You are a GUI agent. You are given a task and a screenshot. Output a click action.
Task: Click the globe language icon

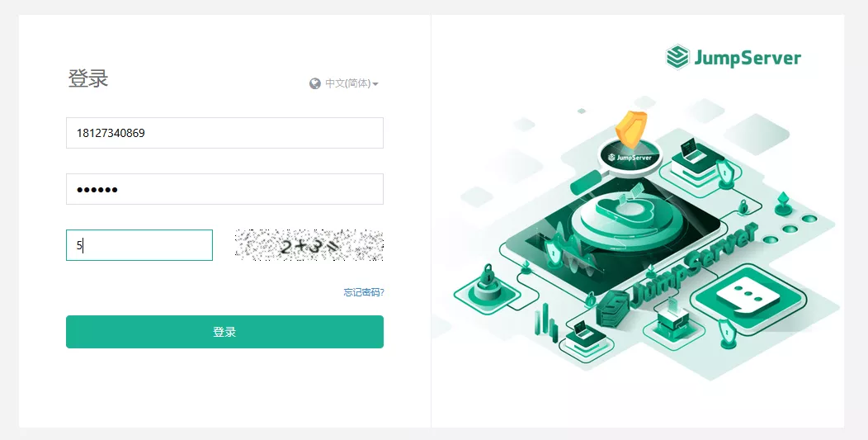click(315, 83)
